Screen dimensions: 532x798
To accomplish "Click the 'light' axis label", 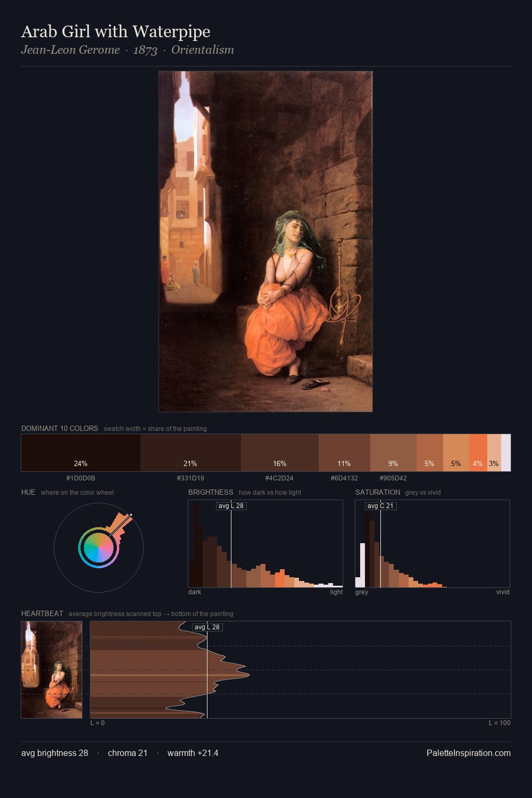I will point(336,592).
